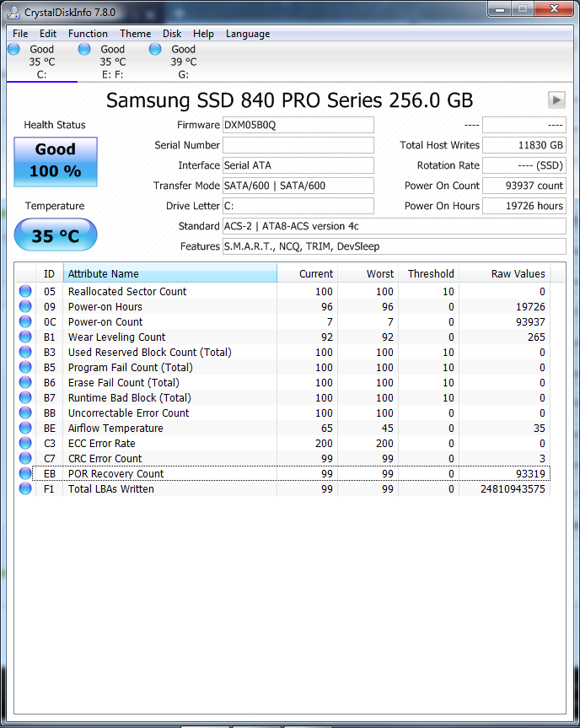Click the Rotation Rate value field
This screenshot has height=728, width=580.
524,165
